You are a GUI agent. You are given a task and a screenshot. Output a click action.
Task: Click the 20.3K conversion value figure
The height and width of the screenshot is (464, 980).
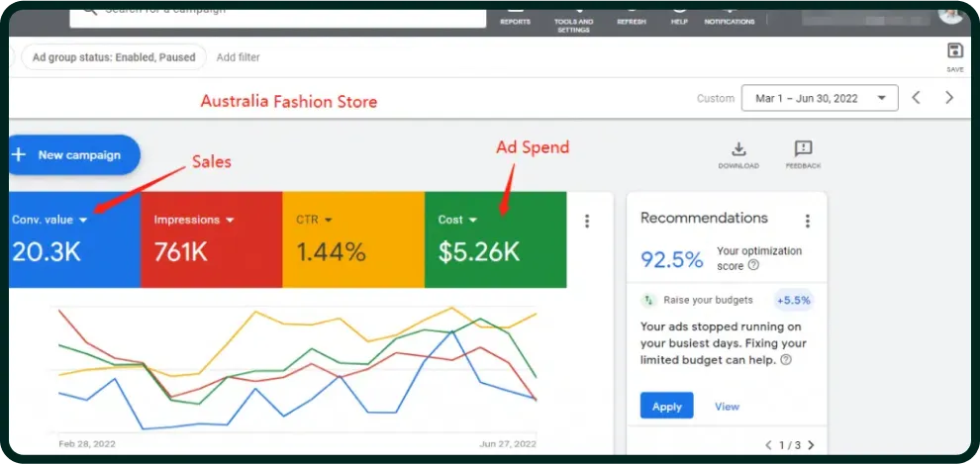click(47, 252)
